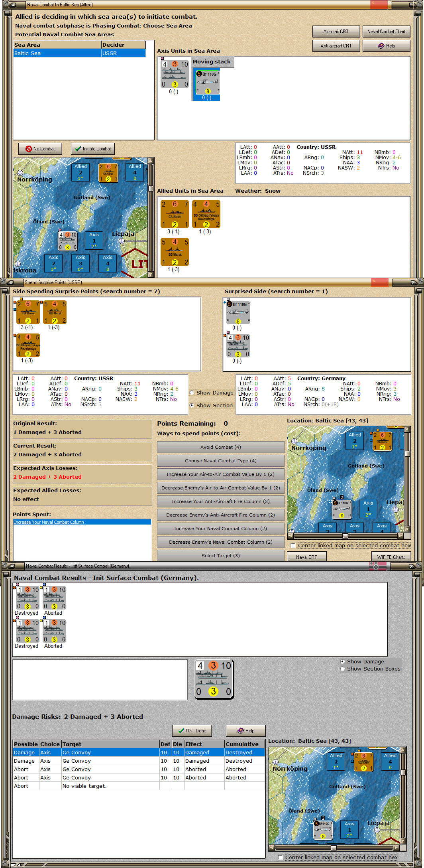Viewport: 424px width, 868px height.
Task: Click second Destroyed convoy counter in results
Action: 27,631
